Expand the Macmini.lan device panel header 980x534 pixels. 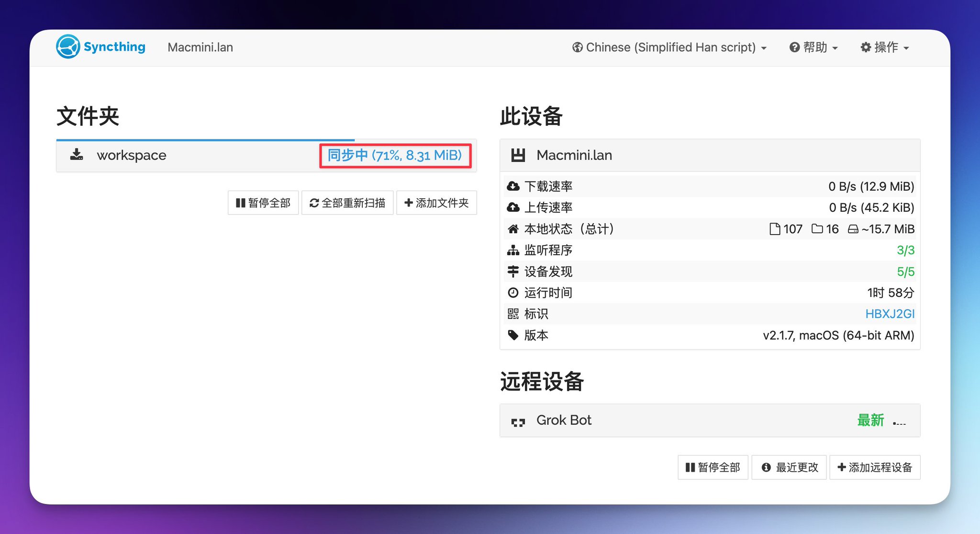[710, 155]
